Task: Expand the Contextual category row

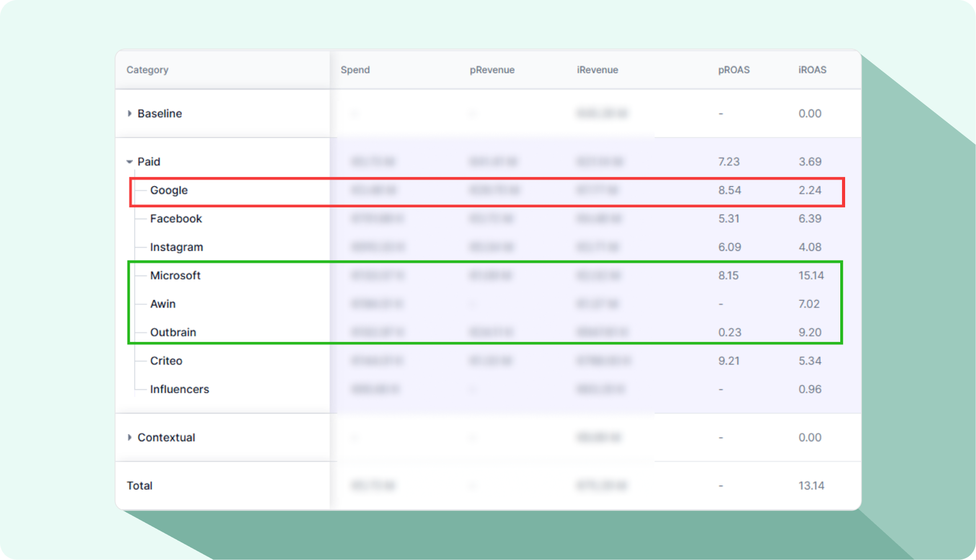Action: click(129, 438)
